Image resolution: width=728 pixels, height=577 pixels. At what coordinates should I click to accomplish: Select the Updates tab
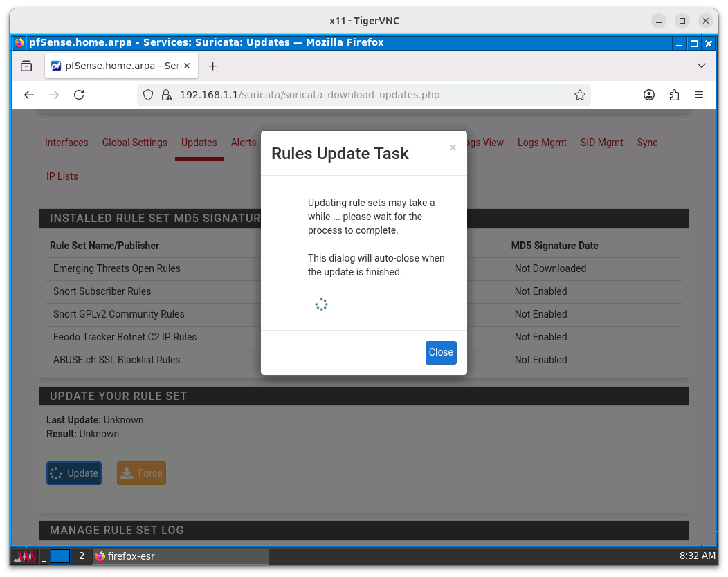pyautogui.click(x=199, y=143)
